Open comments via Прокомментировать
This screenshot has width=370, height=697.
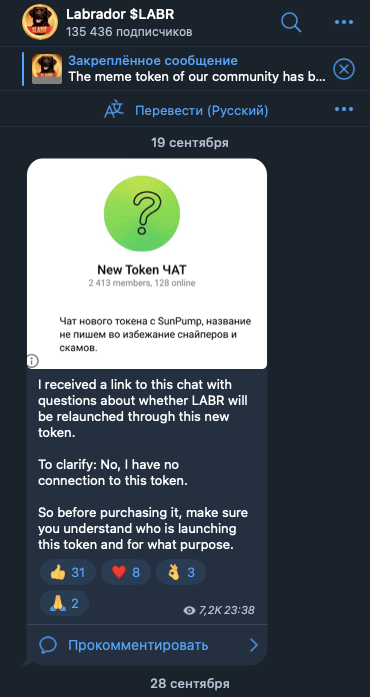pos(138,645)
